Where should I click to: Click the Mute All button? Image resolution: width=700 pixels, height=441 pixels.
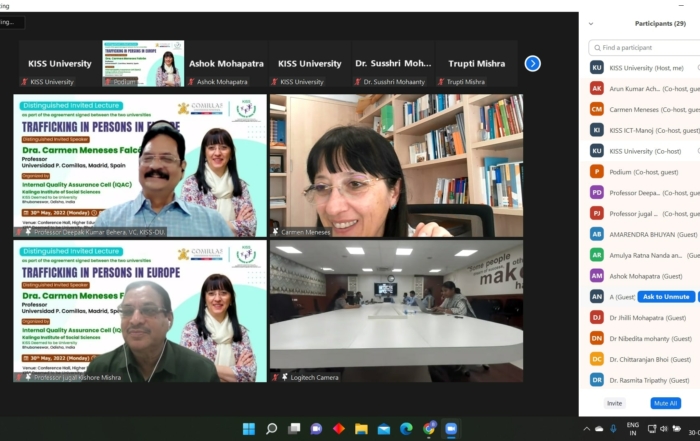coord(665,403)
